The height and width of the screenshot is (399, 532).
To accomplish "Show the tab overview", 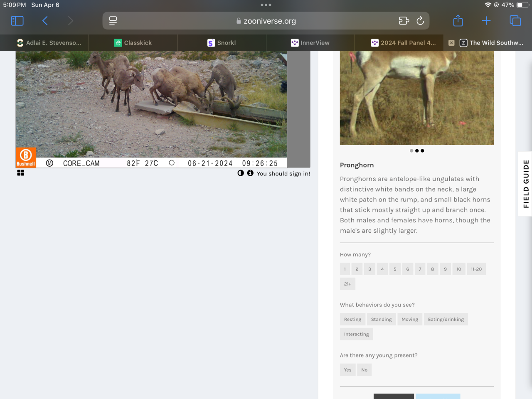I will click(x=515, y=21).
